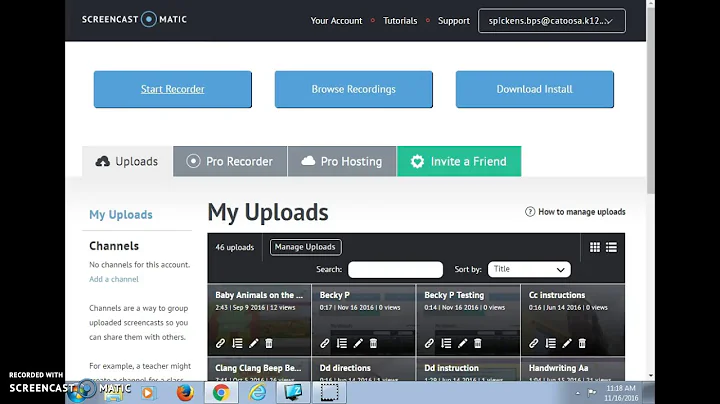This screenshot has width=720, height=404.
Task: Copy link for Becky P Testing upload
Action: click(429, 343)
